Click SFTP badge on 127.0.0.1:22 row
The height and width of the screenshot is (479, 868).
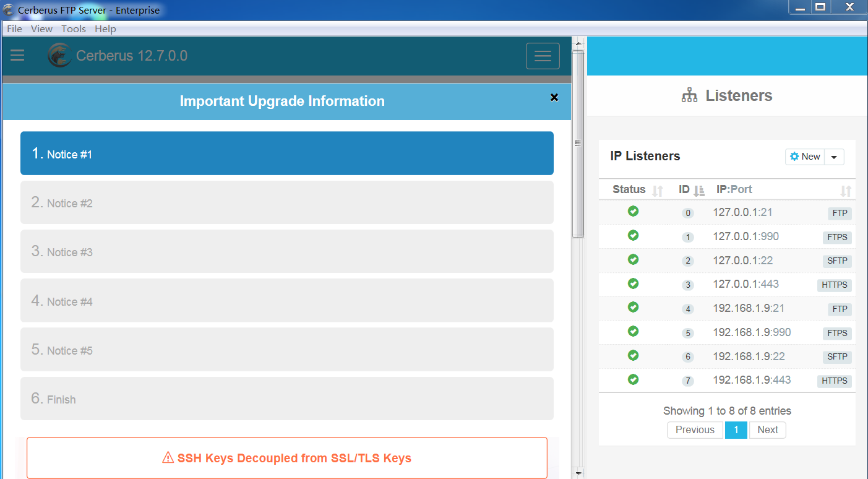click(838, 261)
